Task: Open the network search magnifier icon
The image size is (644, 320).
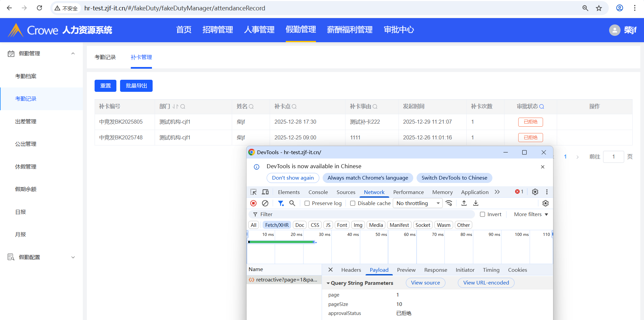Action: pyautogui.click(x=292, y=203)
